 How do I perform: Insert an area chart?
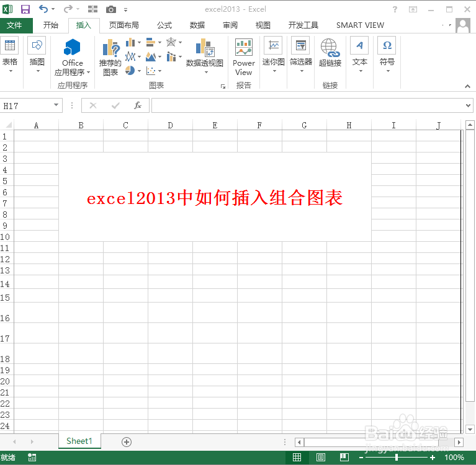[151, 56]
